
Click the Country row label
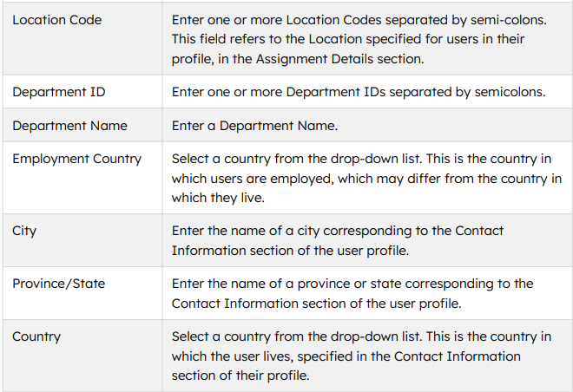point(36,336)
